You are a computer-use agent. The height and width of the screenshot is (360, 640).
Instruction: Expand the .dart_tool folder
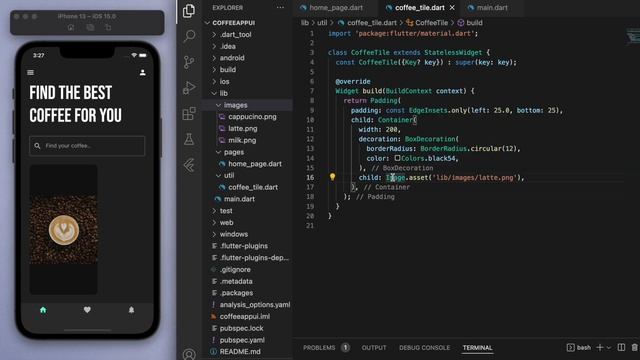point(214,35)
